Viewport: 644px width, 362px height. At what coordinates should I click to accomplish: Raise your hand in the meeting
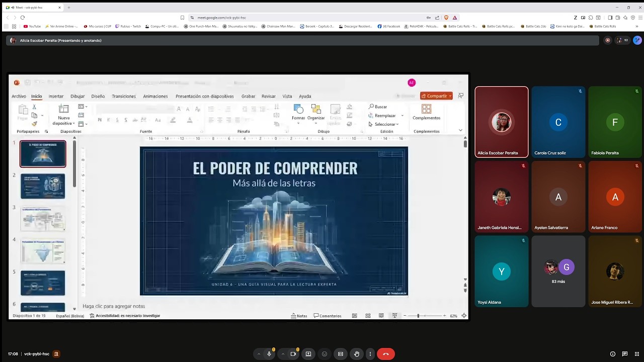tap(357, 354)
